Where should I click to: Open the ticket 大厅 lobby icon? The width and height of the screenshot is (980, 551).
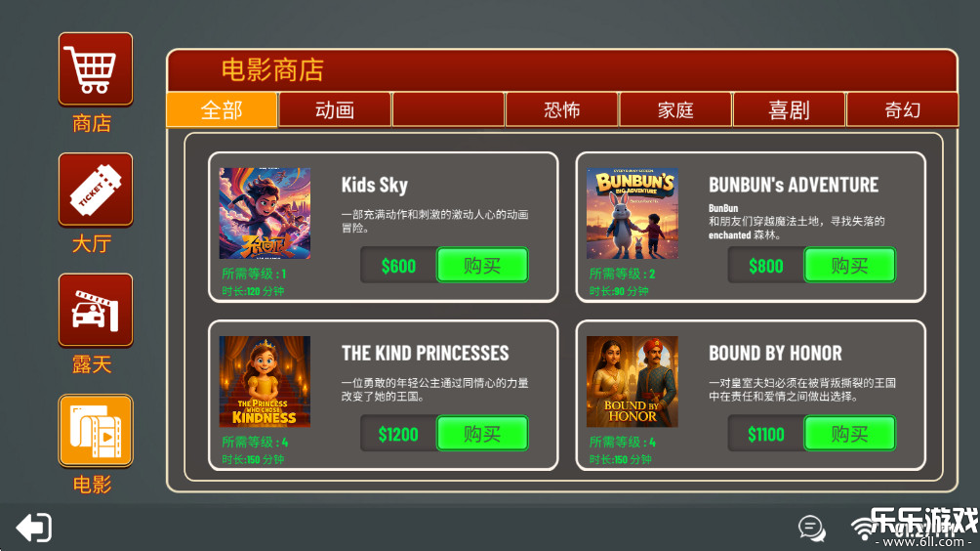[x=95, y=190]
